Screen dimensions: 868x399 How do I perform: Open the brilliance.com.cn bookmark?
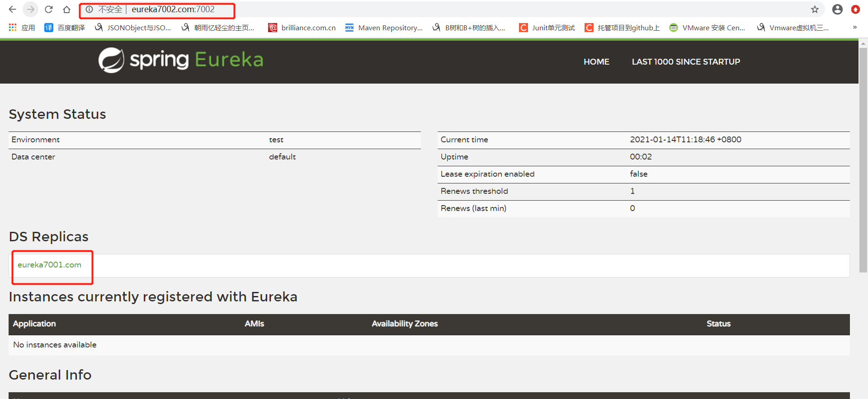coord(302,28)
